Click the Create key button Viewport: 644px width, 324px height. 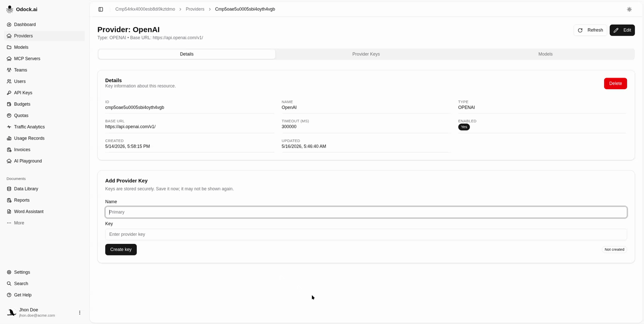click(121, 249)
